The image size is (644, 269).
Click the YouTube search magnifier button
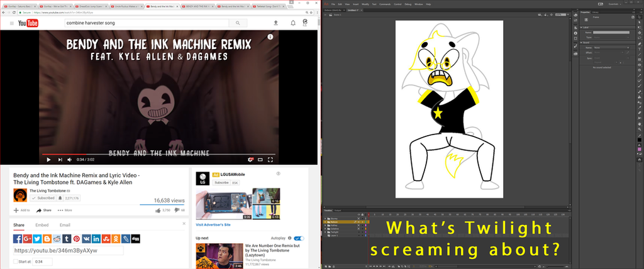click(238, 23)
